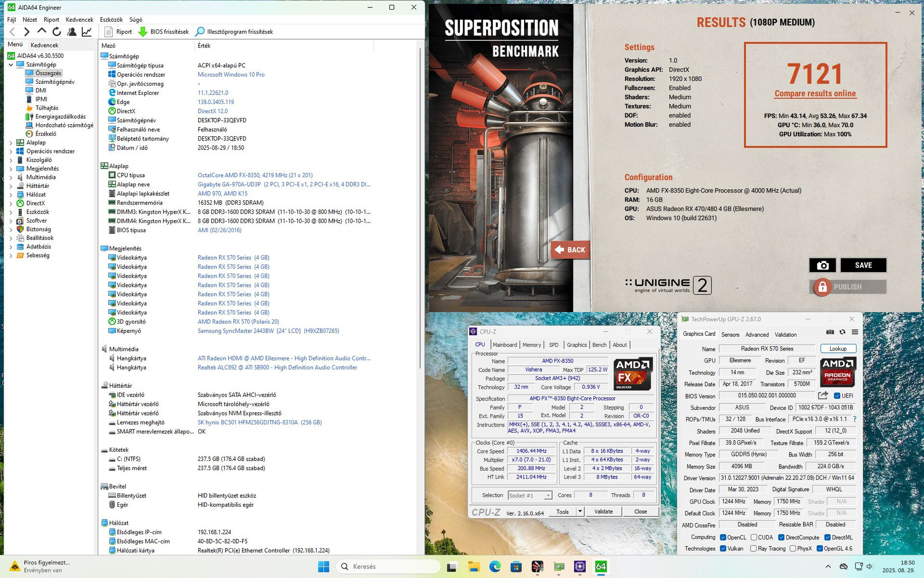Open GPU-Z hamburger menu
Viewport: 924px width, 578px height.
tap(855, 332)
